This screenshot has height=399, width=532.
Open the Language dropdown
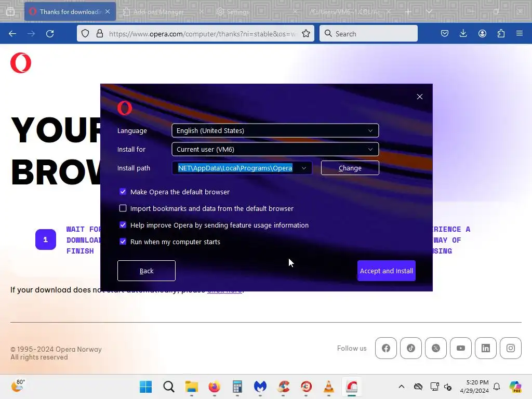point(275,130)
